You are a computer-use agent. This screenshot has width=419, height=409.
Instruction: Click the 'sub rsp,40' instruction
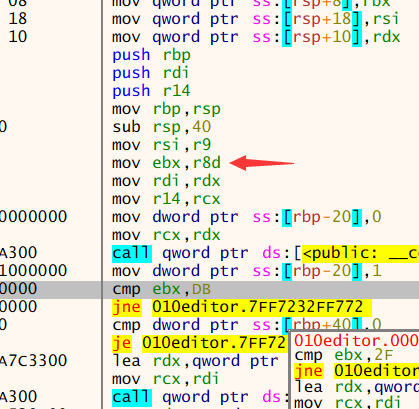[x=162, y=127]
